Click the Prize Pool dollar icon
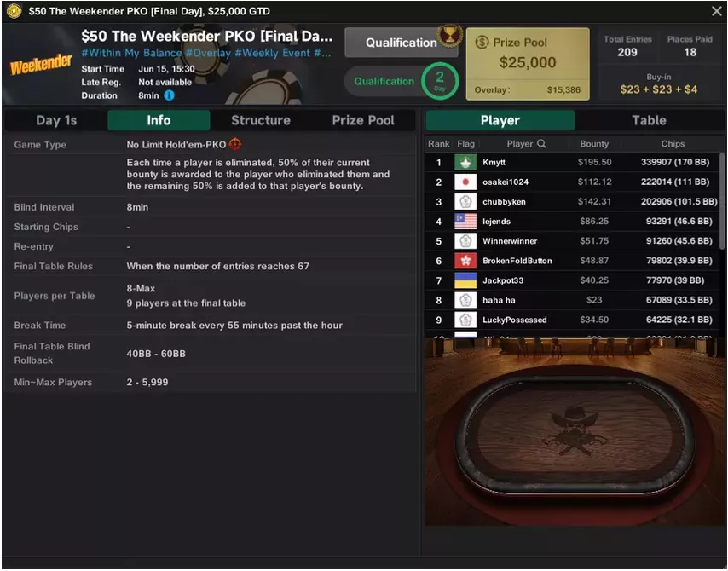Viewport: 728px width, 571px height. tap(482, 43)
